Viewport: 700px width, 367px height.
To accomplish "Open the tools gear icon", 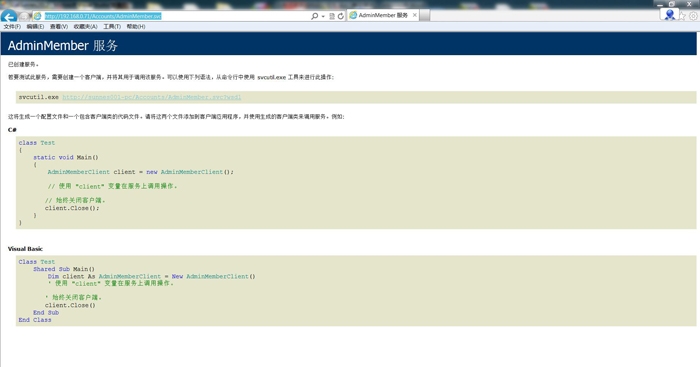I will coord(693,16).
